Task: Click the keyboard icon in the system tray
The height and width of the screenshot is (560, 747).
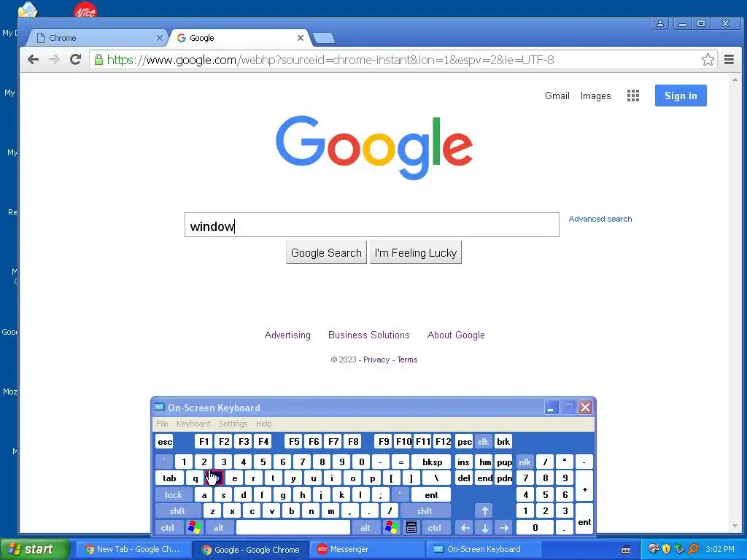Action: pyautogui.click(x=626, y=550)
